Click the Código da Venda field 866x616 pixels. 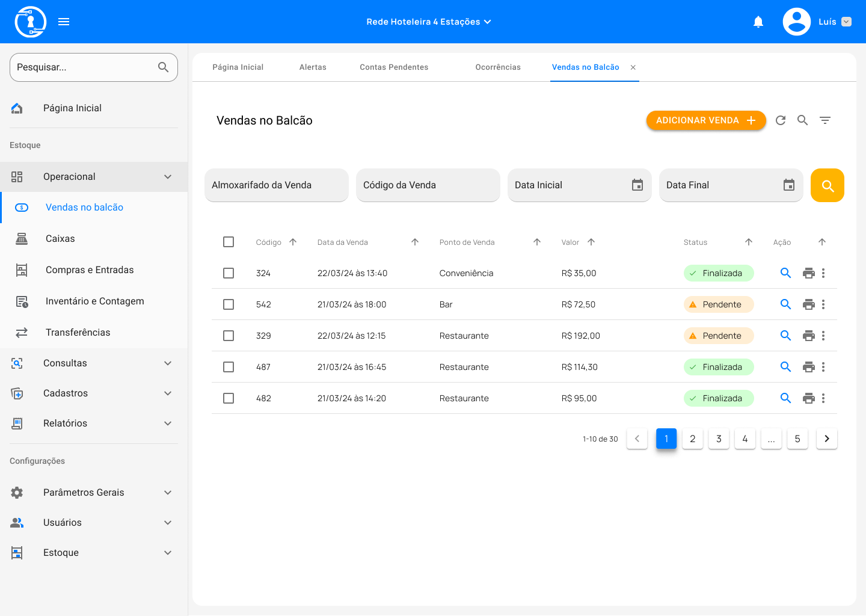pyautogui.click(x=428, y=185)
